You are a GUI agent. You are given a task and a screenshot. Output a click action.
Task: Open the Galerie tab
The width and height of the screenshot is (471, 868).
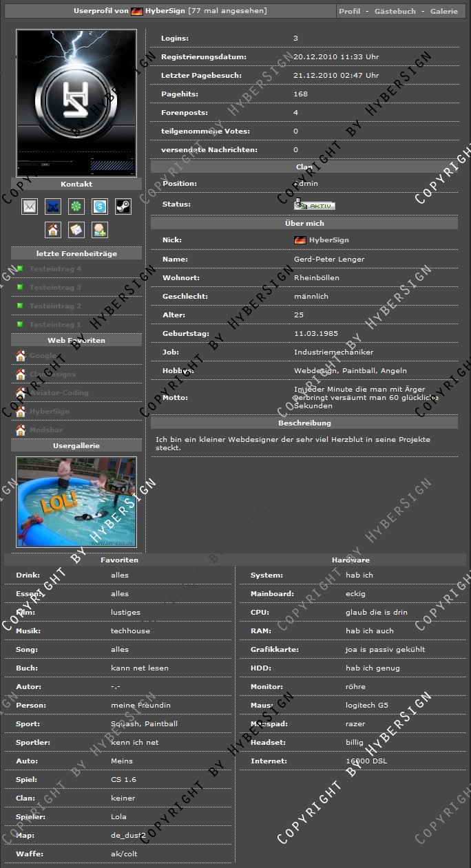(x=444, y=12)
